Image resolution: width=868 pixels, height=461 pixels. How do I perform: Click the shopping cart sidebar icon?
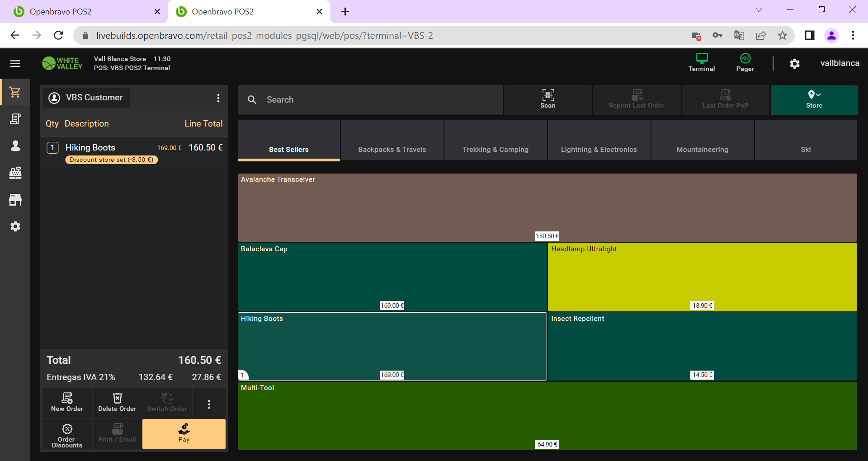[x=15, y=92]
